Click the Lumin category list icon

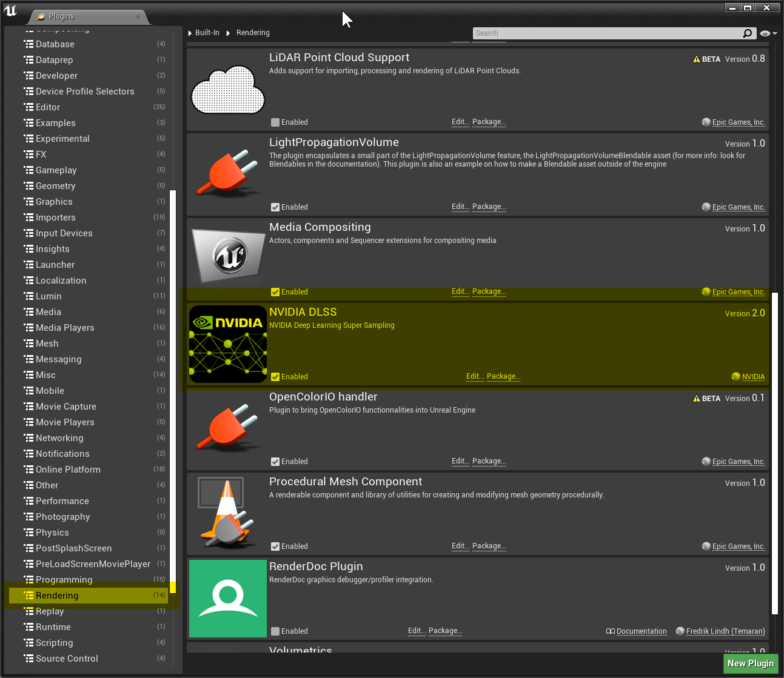pos(28,296)
